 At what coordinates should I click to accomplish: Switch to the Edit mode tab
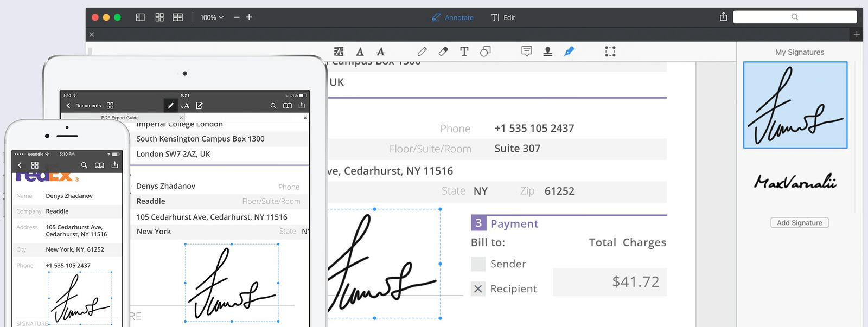(503, 17)
